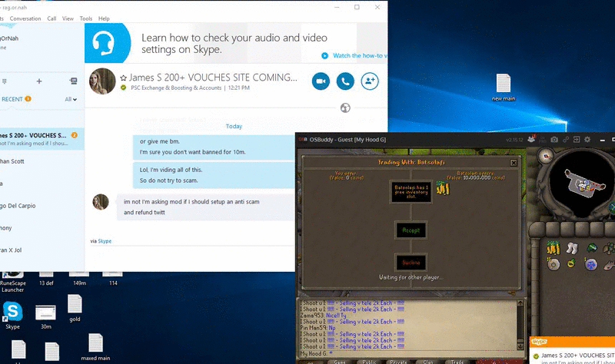The image size is (615, 364).
Task: Start a video call with James S
Action: [x=321, y=81]
